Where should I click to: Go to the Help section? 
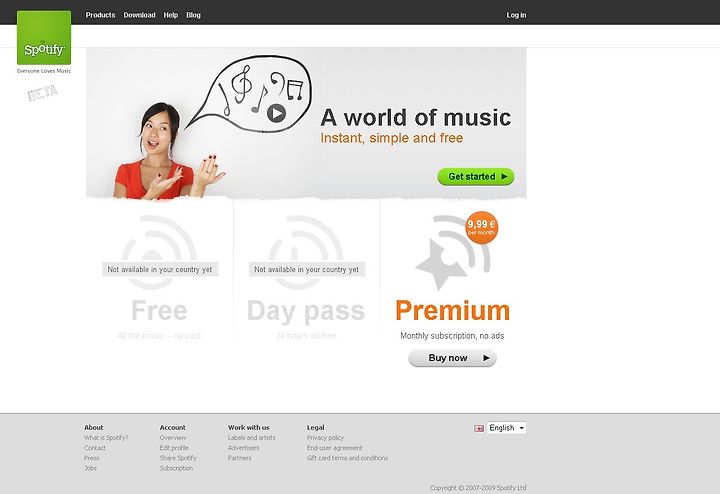(171, 15)
